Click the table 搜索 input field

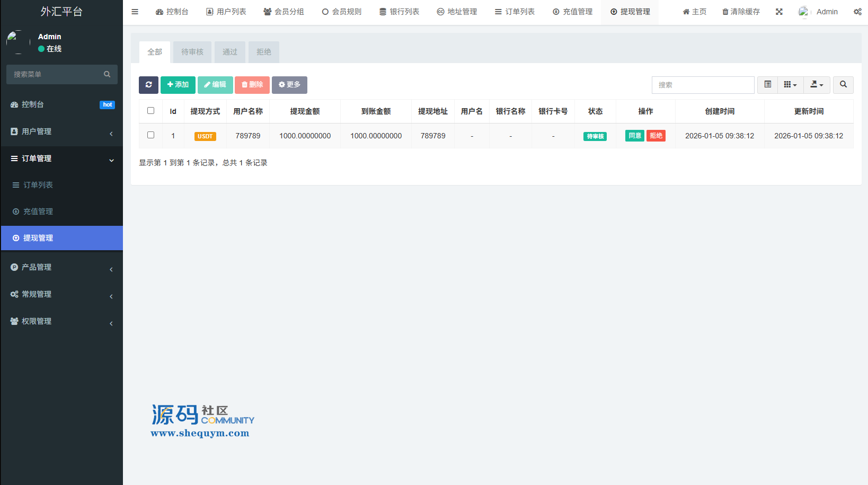pyautogui.click(x=703, y=85)
